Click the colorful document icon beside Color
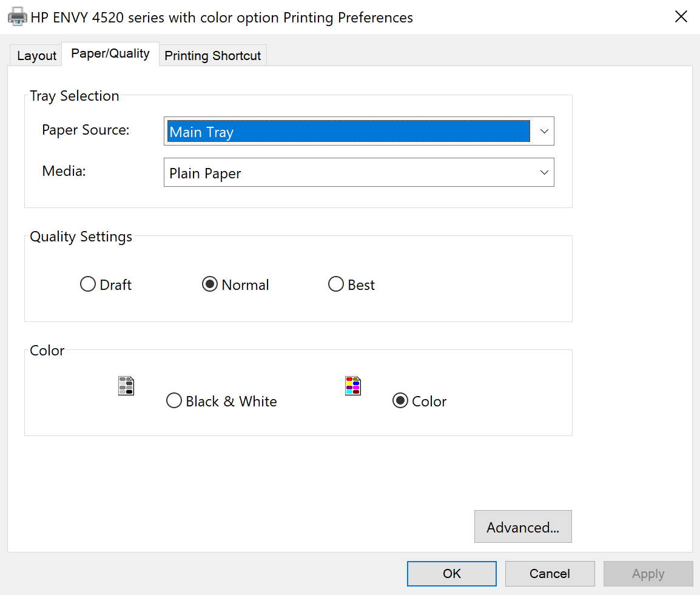 coord(353,385)
